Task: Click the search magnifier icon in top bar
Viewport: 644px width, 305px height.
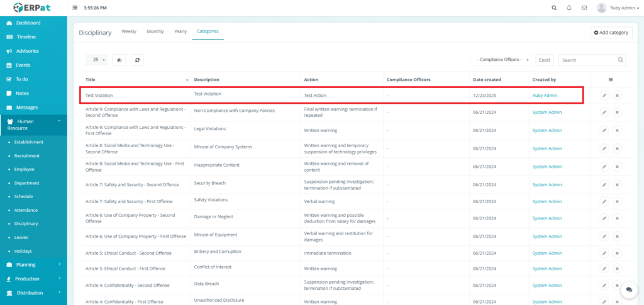Action: pos(554,8)
